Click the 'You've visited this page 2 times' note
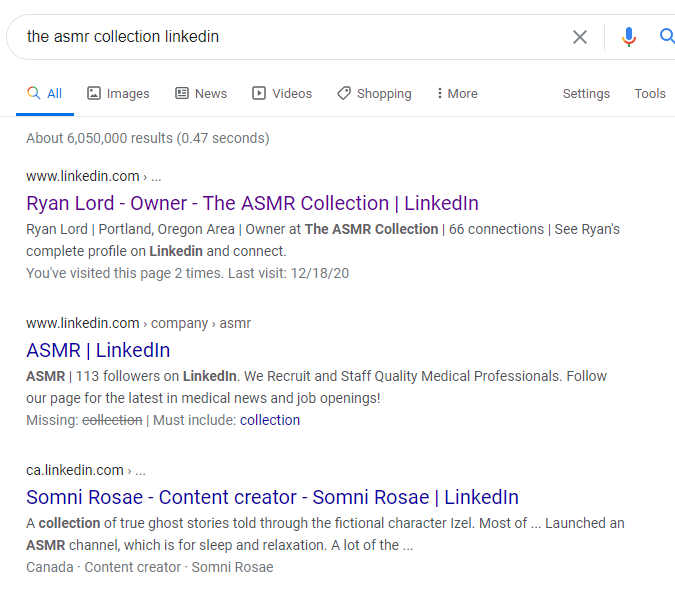 coord(187,273)
